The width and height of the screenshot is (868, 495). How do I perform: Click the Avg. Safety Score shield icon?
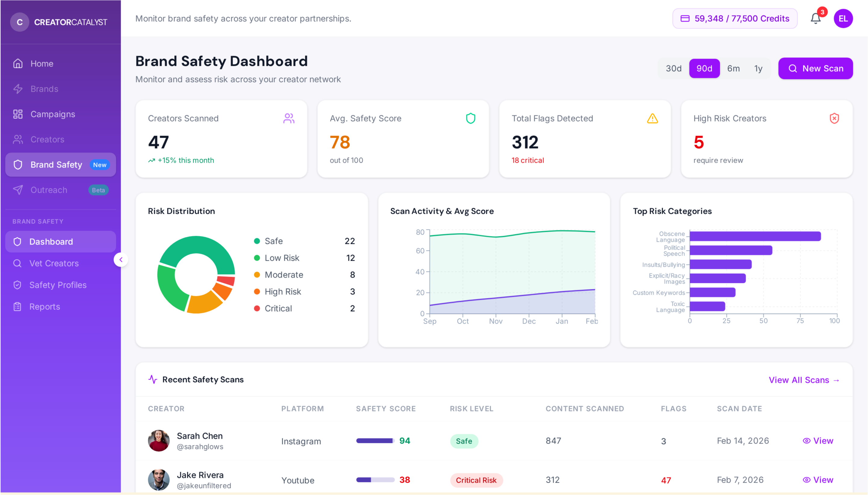click(470, 118)
